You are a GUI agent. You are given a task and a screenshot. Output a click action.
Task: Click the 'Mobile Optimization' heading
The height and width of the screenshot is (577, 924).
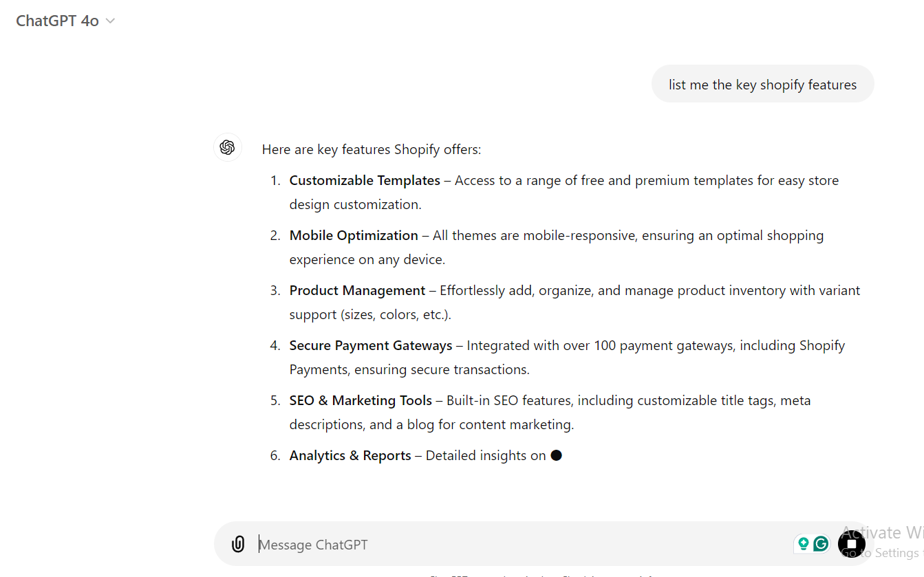click(x=354, y=235)
